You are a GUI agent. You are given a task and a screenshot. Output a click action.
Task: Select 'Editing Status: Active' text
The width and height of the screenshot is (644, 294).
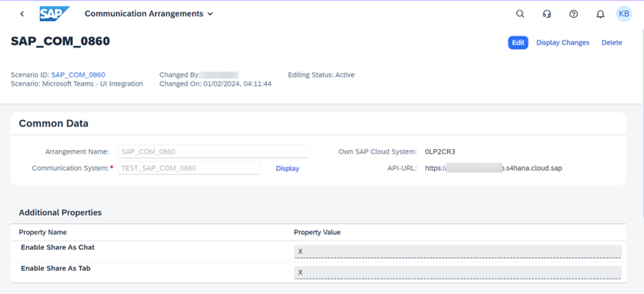click(321, 75)
